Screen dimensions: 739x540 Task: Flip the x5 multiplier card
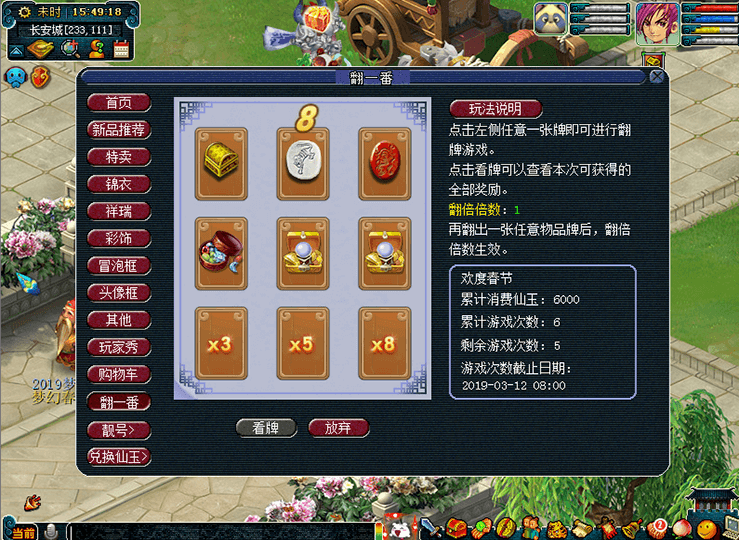point(303,343)
